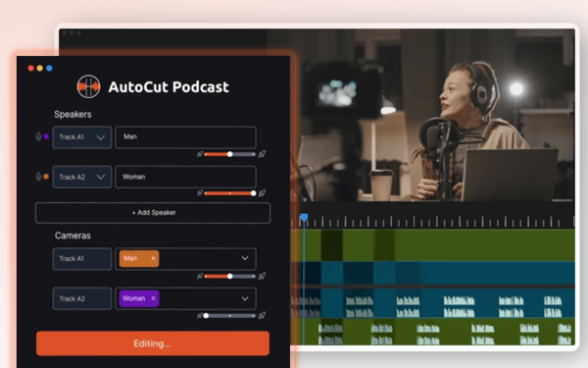588x368 pixels.
Task: Open the Track A2 speaker dropdown
Action: (x=82, y=177)
